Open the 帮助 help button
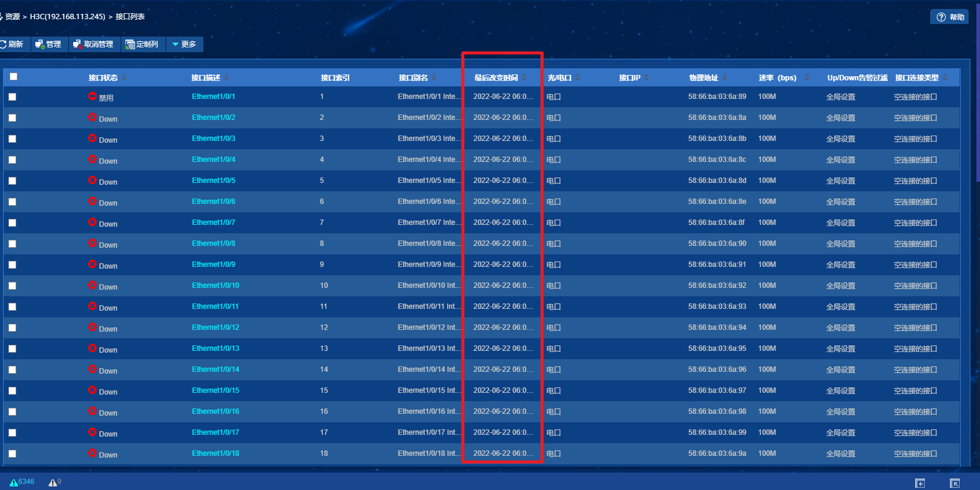 click(951, 17)
